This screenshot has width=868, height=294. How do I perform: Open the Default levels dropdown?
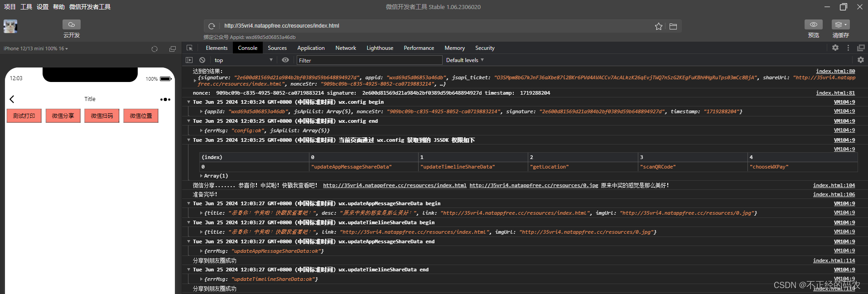pos(465,60)
